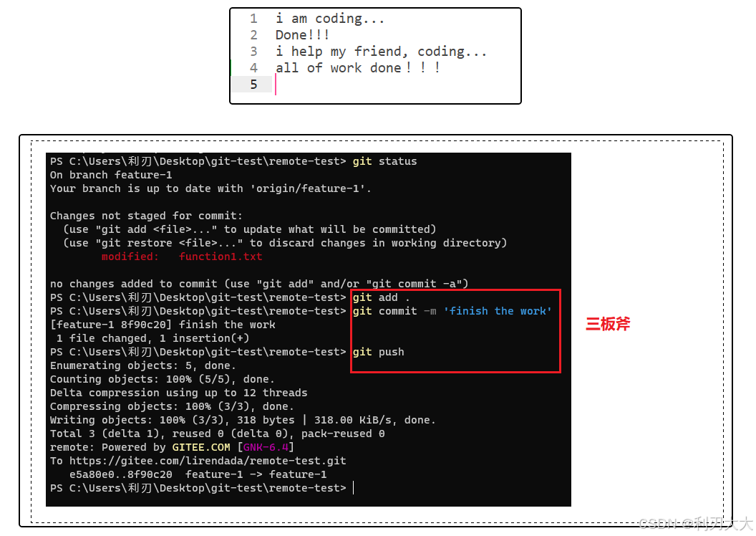Click line number 1 in editor gutter

click(x=253, y=19)
